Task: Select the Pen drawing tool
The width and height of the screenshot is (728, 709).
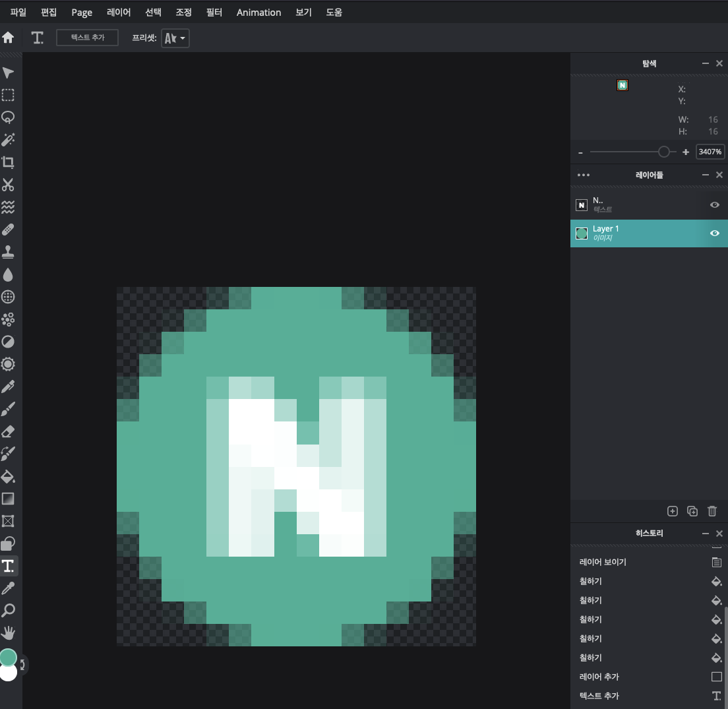Action: (8, 386)
